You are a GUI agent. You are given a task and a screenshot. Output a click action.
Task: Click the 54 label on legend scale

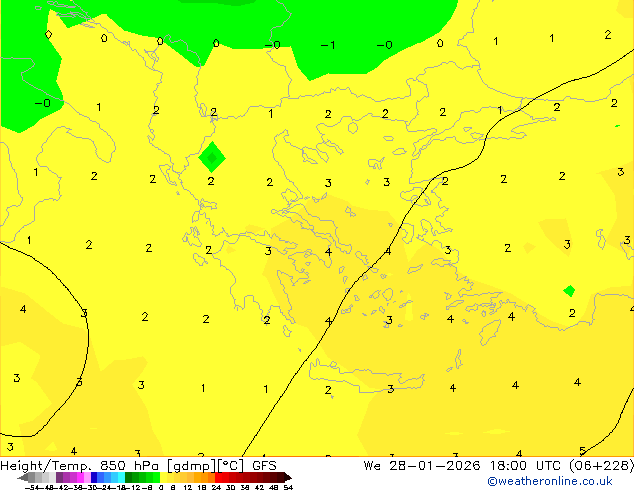click(x=288, y=487)
